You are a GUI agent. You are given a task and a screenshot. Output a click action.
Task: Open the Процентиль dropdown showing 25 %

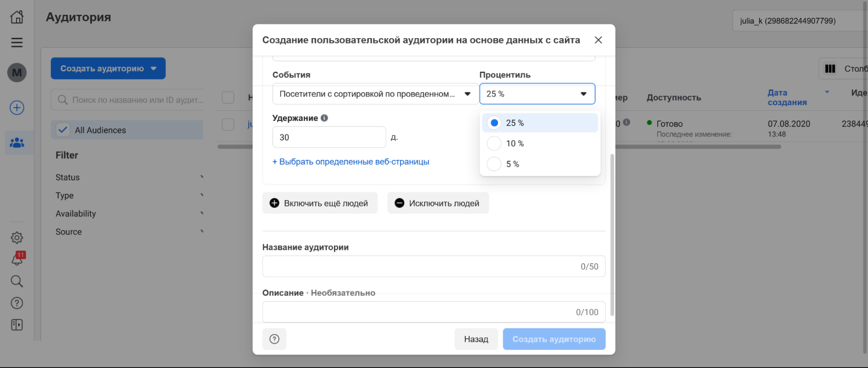click(x=537, y=94)
